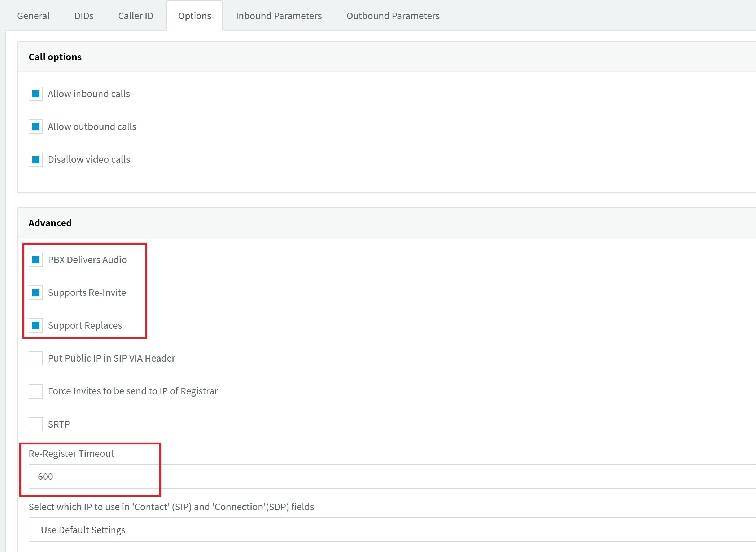
Task: Enable Put Public IP in SIP VIA Header
Action: (x=36, y=358)
